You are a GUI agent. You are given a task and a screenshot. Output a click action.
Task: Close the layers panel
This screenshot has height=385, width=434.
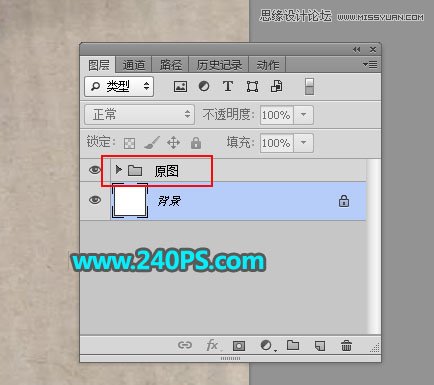[373, 50]
